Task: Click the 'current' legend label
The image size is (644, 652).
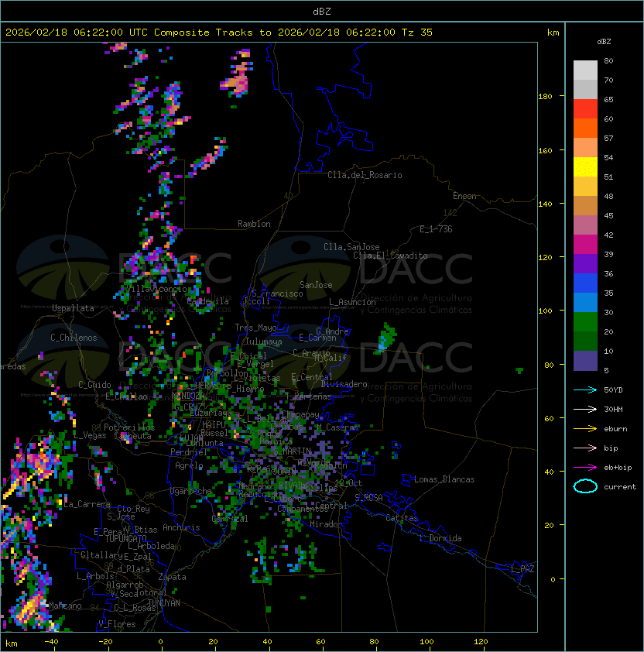Action: [620, 487]
